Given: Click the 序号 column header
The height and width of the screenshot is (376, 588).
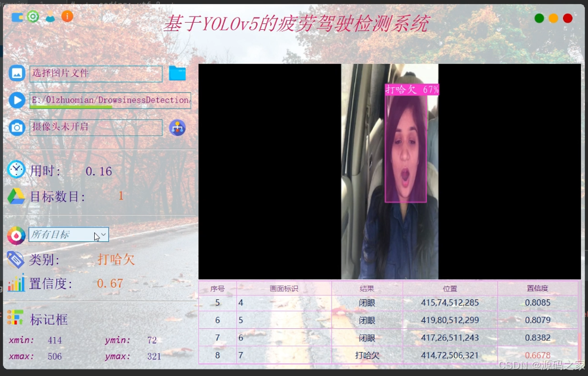Looking at the screenshot, I should [217, 288].
